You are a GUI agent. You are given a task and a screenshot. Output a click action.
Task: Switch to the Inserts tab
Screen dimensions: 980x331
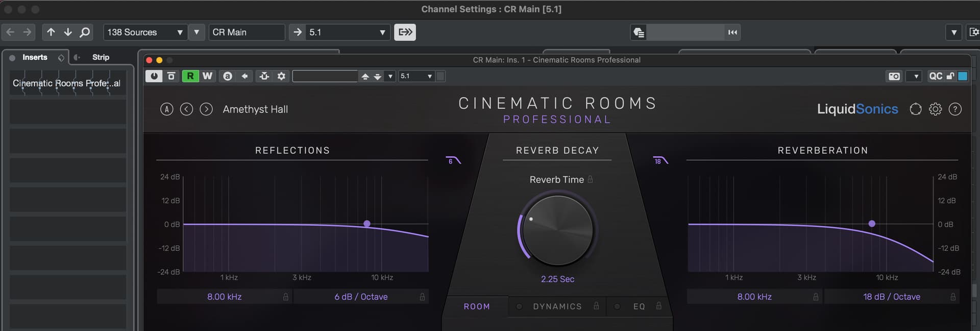pyautogui.click(x=35, y=57)
